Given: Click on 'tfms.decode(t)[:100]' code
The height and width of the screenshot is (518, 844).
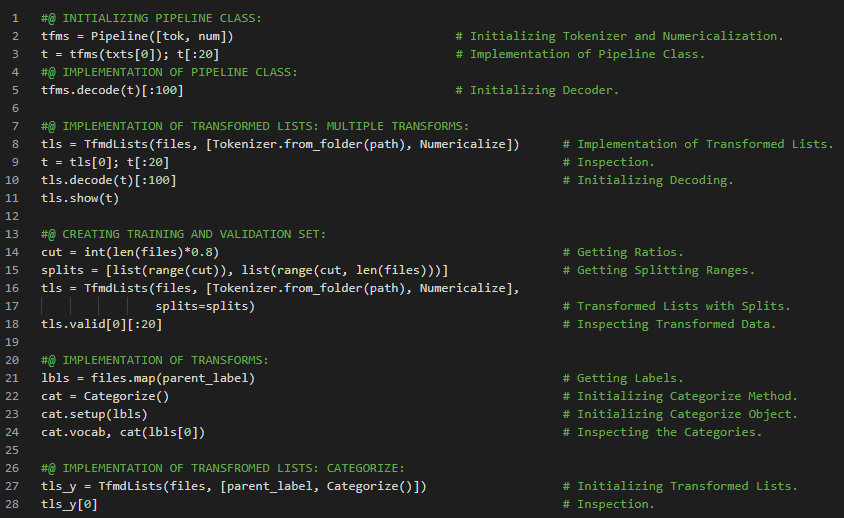Looking at the screenshot, I should (x=112, y=90).
